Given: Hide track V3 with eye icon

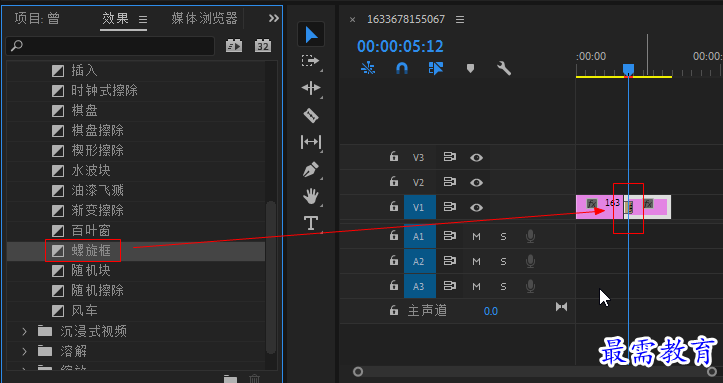Looking at the screenshot, I should (x=476, y=158).
